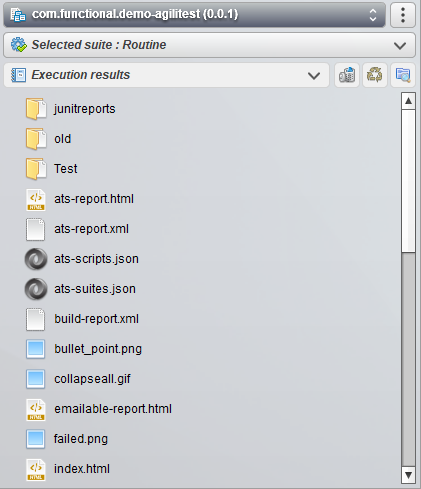Screen dimensions: 421x489
Task: Click the JSON icon of ats-scripts.json
Action: [36, 259]
